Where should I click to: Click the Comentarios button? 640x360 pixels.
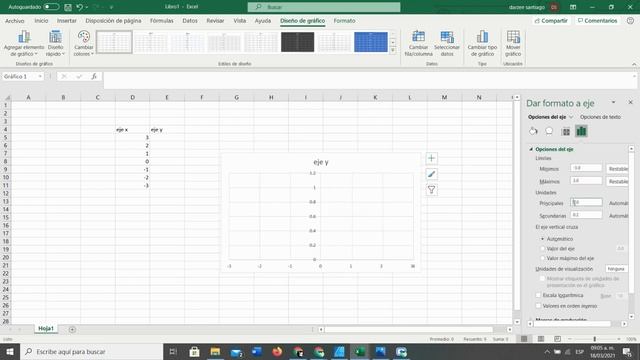pos(598,20)
